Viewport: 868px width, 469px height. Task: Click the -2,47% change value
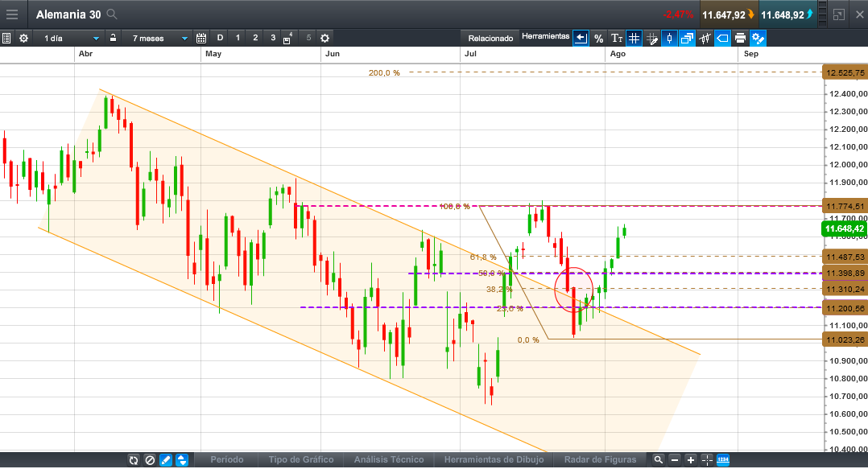(x=678, y=14)
